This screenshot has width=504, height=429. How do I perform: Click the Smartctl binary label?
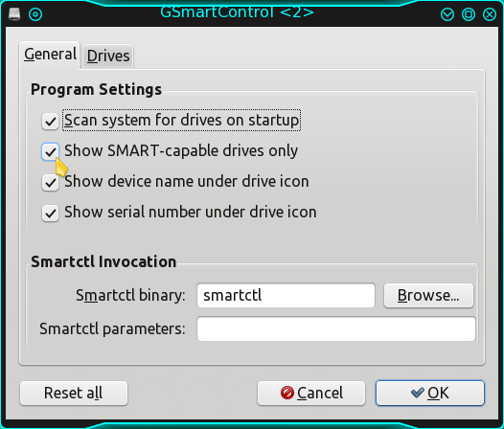[130, 295]
